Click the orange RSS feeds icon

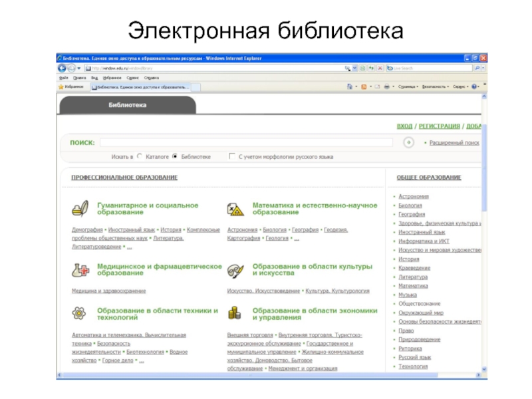[364, 87]
